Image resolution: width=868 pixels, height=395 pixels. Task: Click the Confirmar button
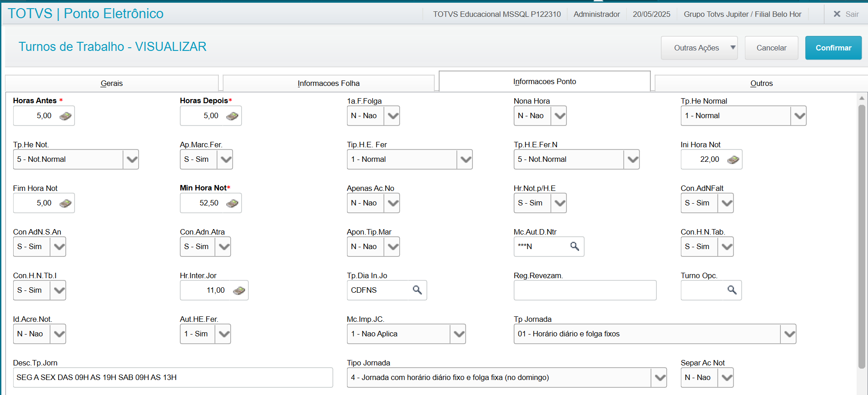pyautogui.click(x=833, y=48)
